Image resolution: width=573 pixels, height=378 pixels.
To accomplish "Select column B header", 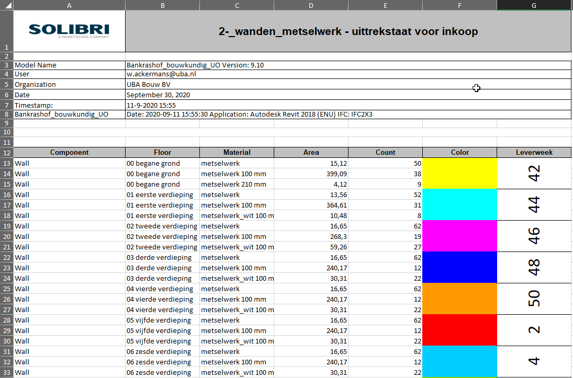I will tap(162, 5).
